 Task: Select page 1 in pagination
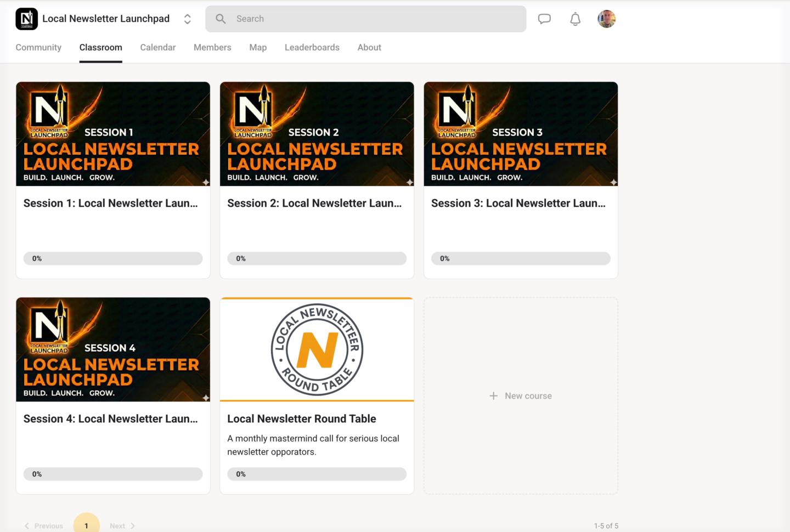point(86,525)
